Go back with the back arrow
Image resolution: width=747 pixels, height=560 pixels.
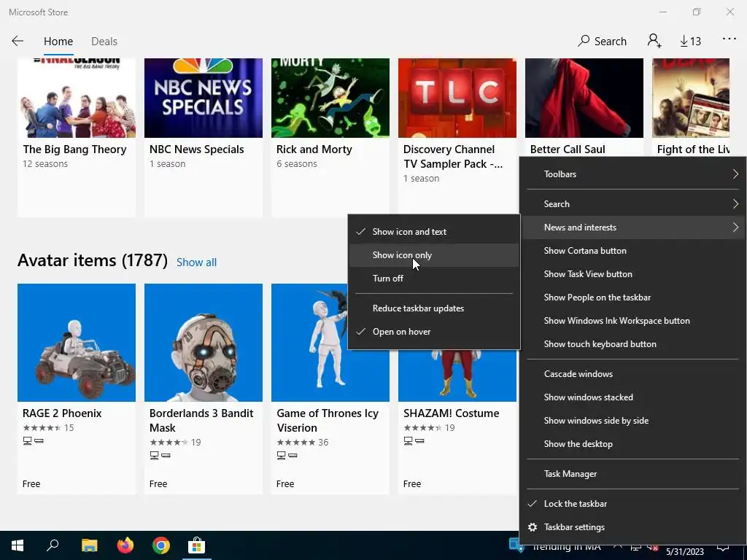[18, 41]
